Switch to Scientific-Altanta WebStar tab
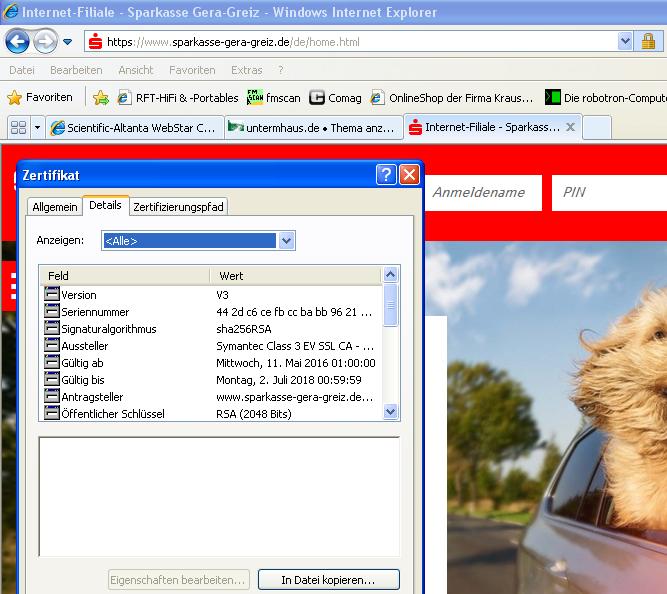667x594 pixels. pos(135,128)
